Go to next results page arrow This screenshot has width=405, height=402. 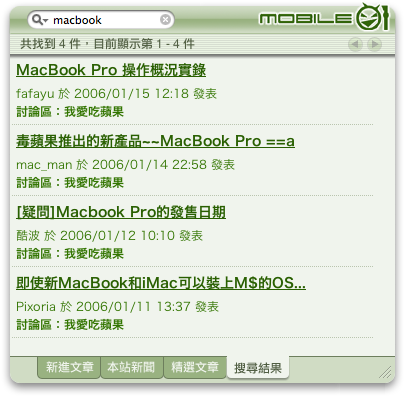pos(374,44)
